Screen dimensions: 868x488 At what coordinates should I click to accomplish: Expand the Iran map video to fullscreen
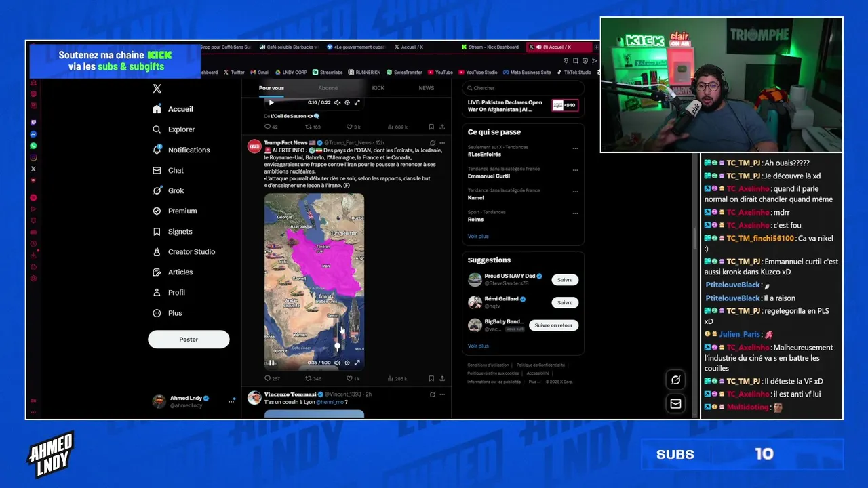coord(357,363)
